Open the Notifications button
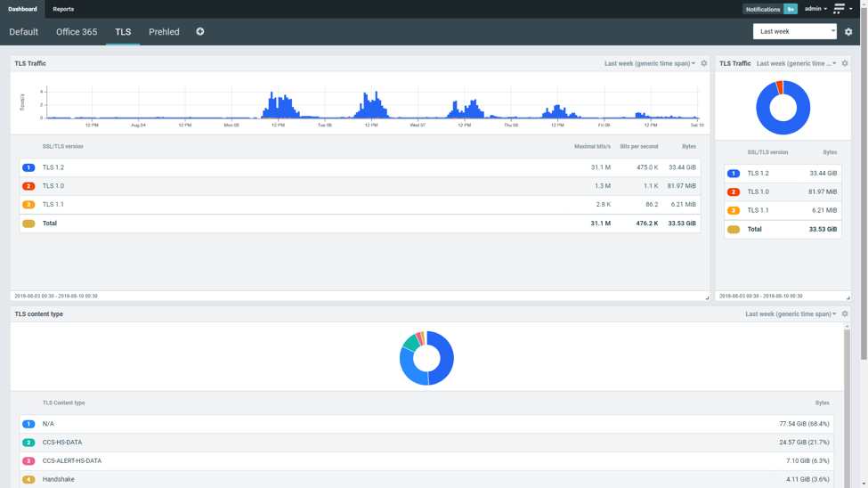 pyautogui.click(x=762, y=9)
